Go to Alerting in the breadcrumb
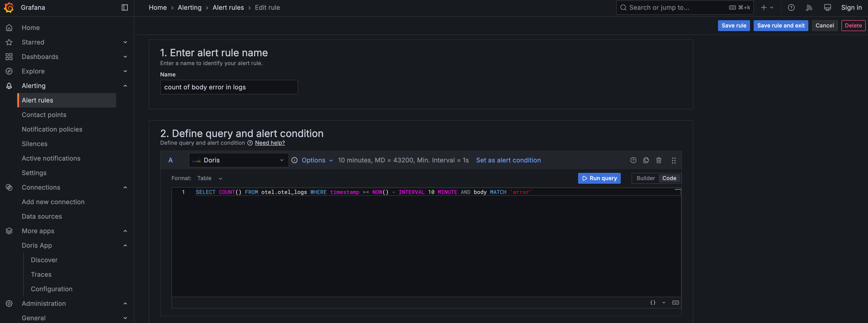This screenshot has height=323, width=868. [190, 7]
